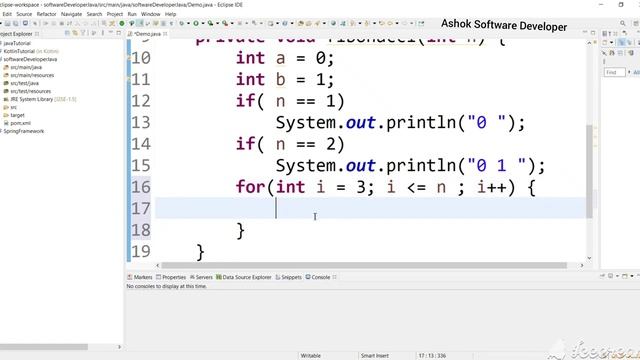Open the Search menu
Viewport: 640px width, 360px height.
(94, 14)
